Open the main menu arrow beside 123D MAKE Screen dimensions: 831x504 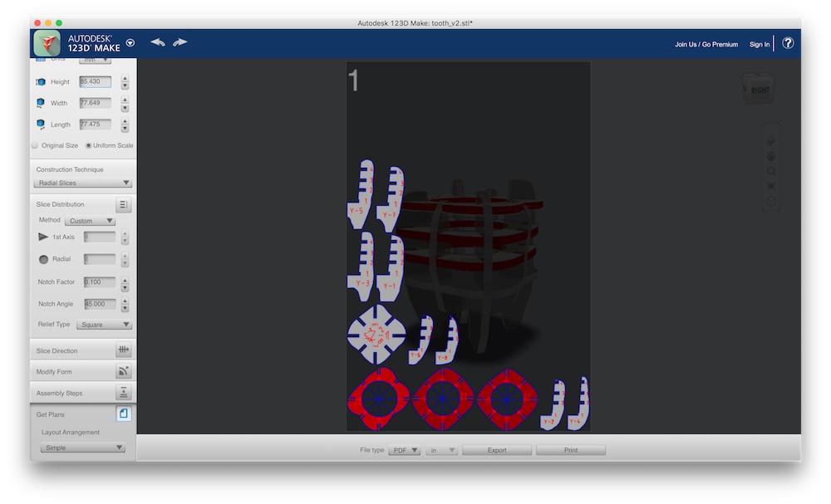pyautogui.click(x=130, y=43)
